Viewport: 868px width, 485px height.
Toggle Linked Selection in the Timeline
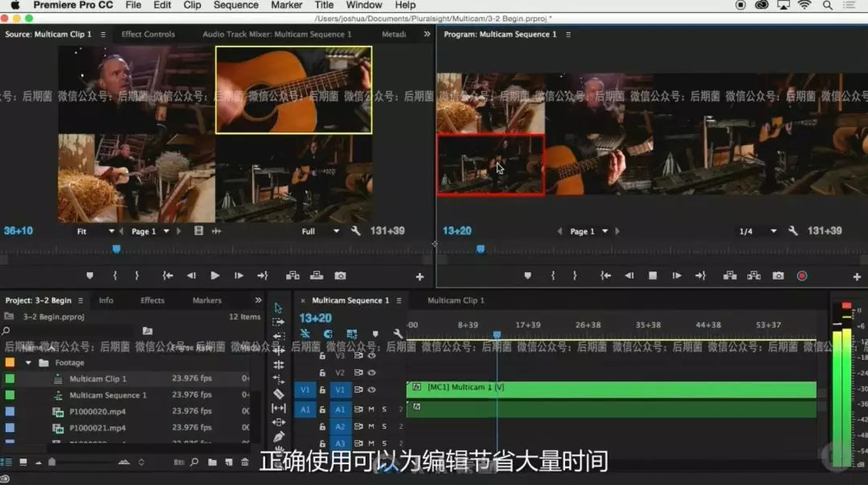click(351, 333)
